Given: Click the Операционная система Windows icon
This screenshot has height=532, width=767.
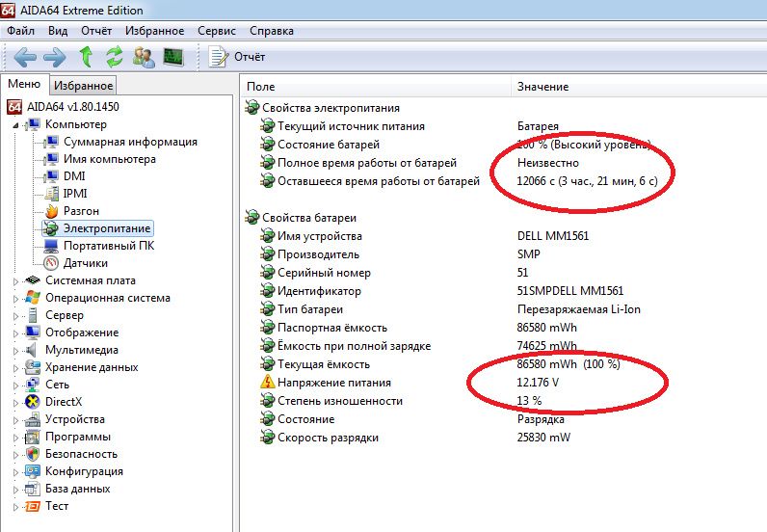Looking at the screenshot, I should tap(33, 298).
